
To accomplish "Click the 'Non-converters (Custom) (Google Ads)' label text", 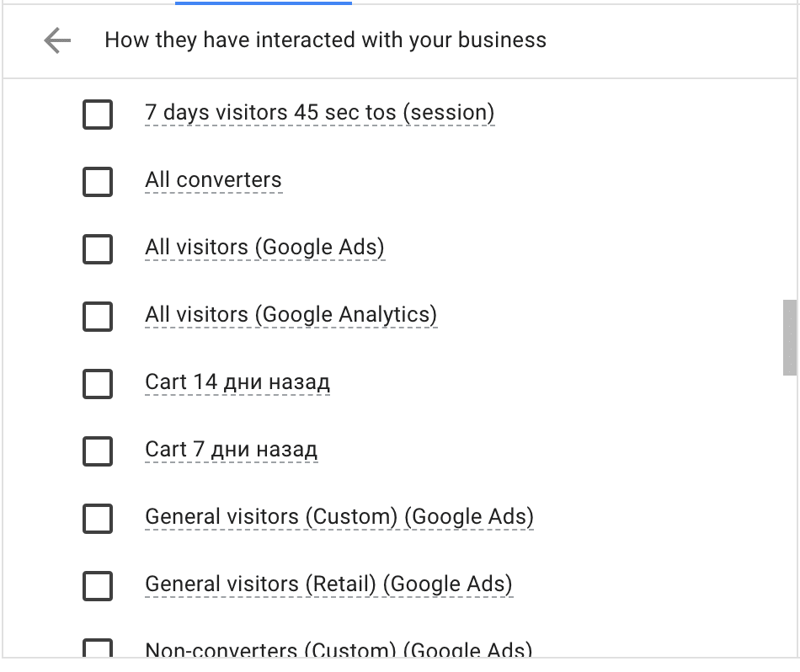I will coord(339,650).
